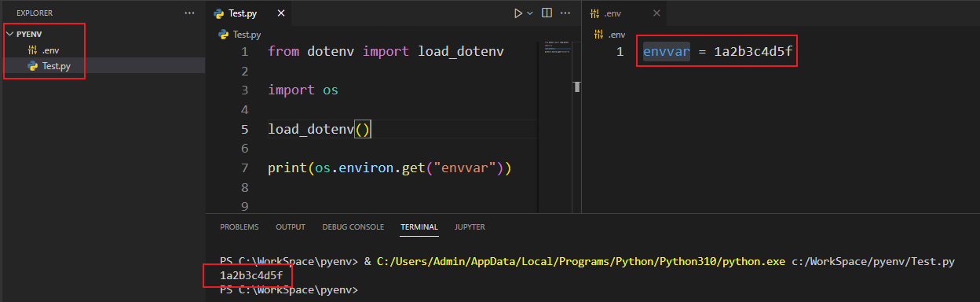Image resolution: width=980 pixels, height=302 pixels.
Task: Click the 1a2b3c4d5f value in .env editor
Action: [753, 51]
